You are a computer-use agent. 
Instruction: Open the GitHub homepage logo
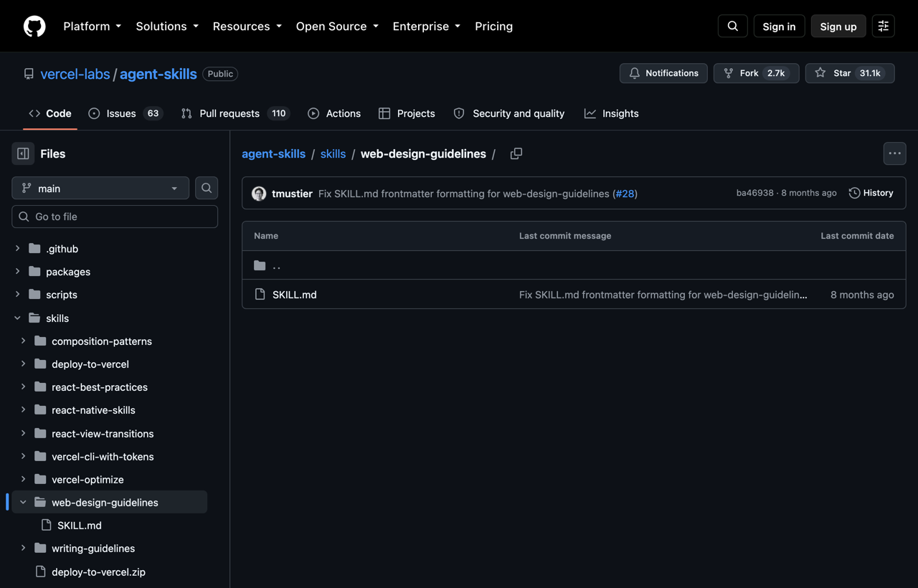(x=34, y=26)
